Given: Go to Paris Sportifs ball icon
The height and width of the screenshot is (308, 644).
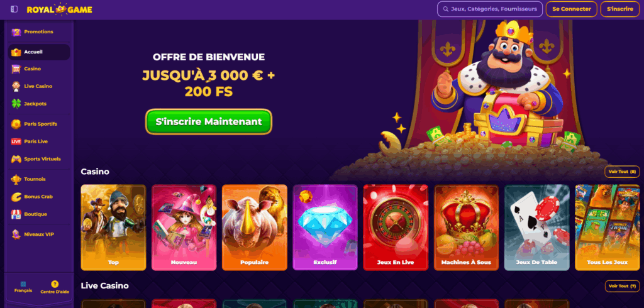Looking at the screenshot, I should click(x=16, y=124).
